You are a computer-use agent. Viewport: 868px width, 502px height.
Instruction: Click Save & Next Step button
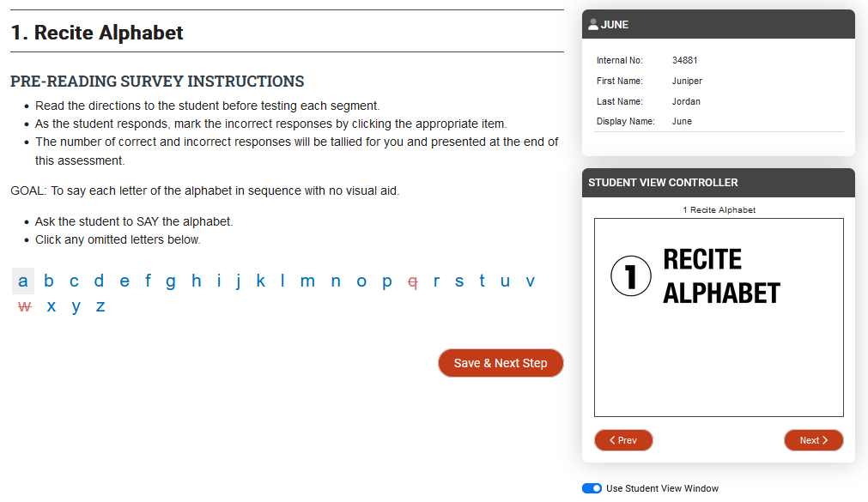[501, 363]
